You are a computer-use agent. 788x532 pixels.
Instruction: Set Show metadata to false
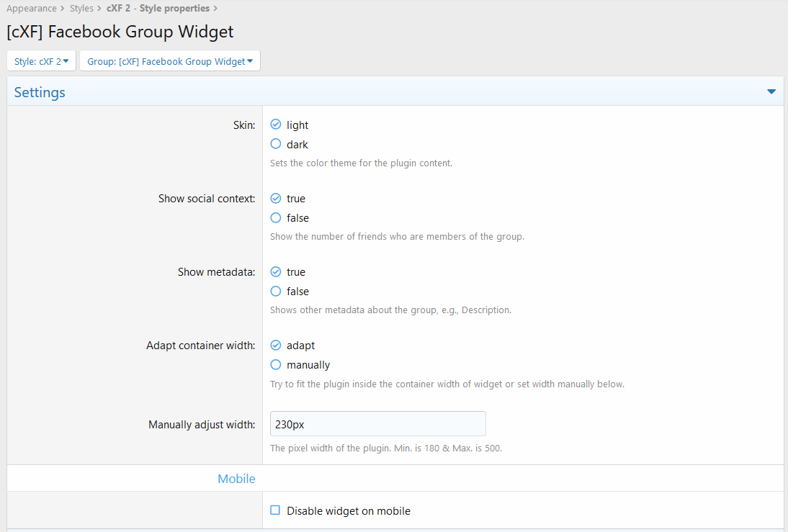click(x=276, y=291)
